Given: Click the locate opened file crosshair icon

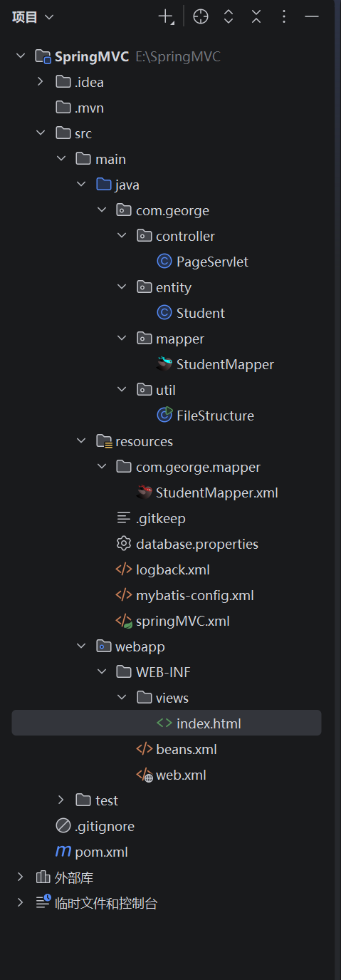Looking at the screenshot, I should point(201,17).
